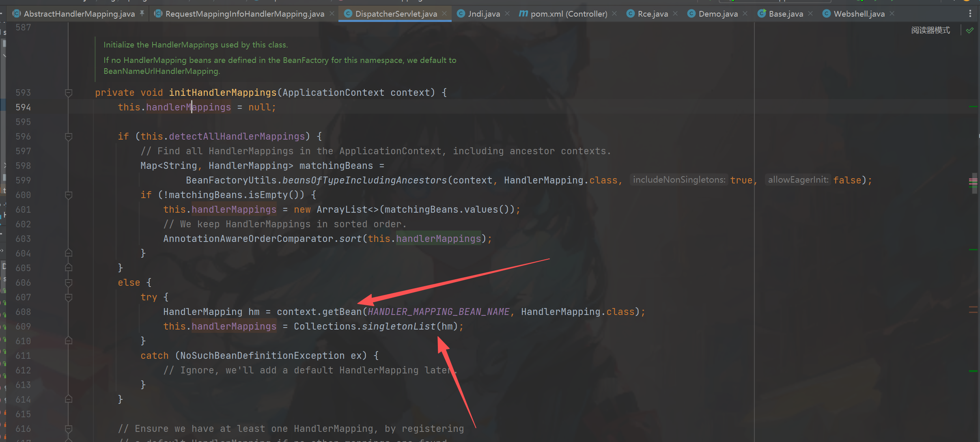The height and width of the screenshot is (442, 980).
Task: Click the Maven icon on the pom.xml tab
Action: click(x=523, y=13)
